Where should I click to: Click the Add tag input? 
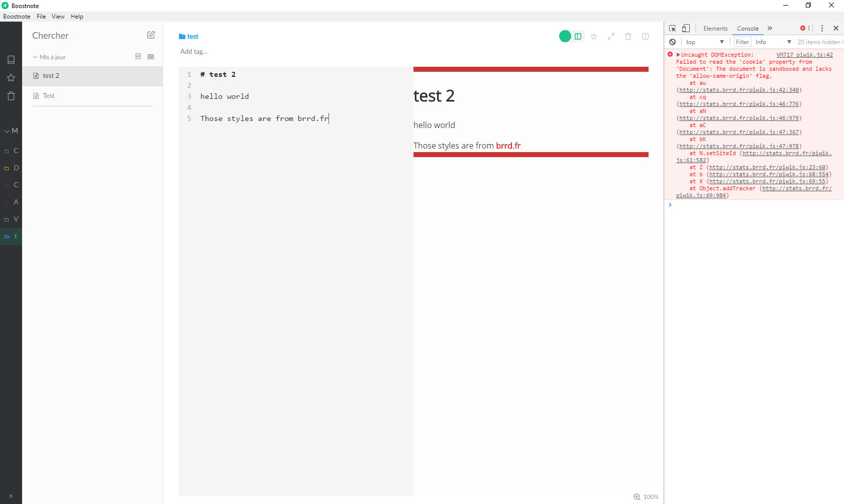194,52
